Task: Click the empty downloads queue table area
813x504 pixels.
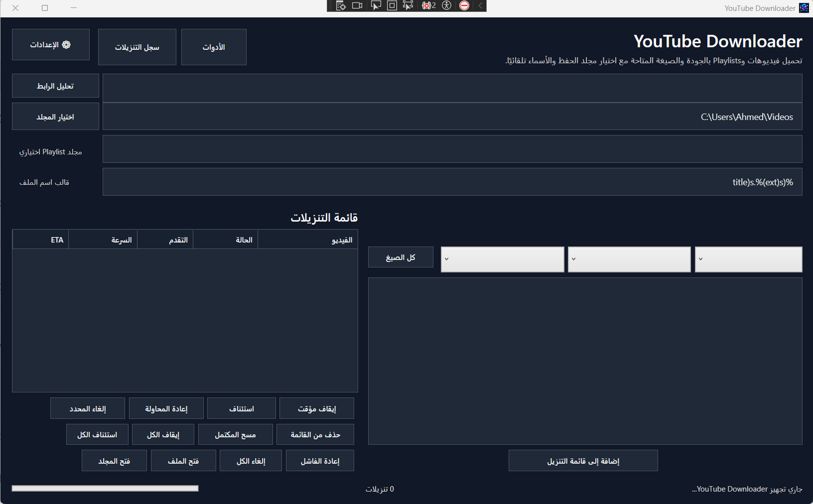Action: pyautogui.click(x=185, y=320)
